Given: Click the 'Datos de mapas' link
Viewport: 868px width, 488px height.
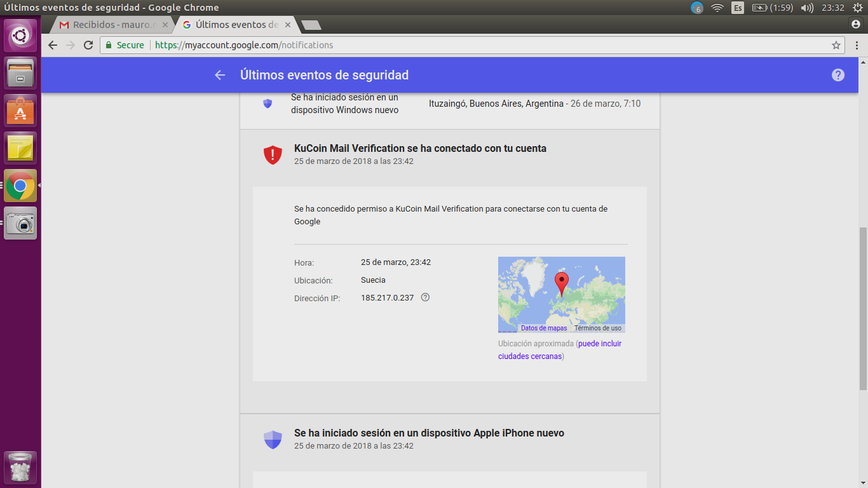Looking at the screenshot, I should pyautogui.click(x=544, y=328).
